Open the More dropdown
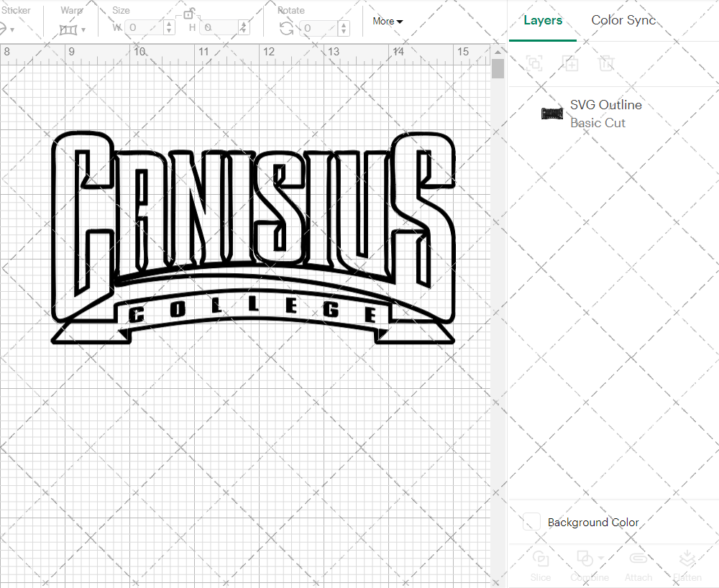The width and height of the screenshot is (719, 588). point(387,22)
